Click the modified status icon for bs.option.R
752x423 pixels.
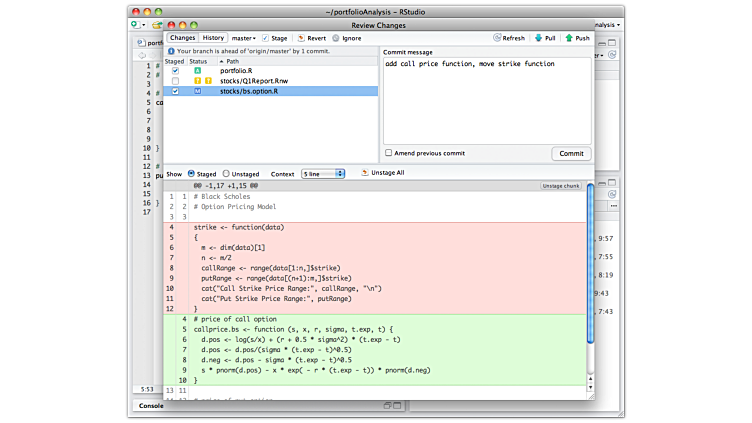coord(197,91)
